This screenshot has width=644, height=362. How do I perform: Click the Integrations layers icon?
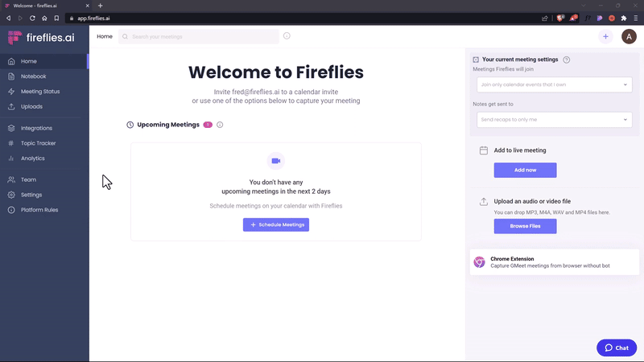point(11,128)
